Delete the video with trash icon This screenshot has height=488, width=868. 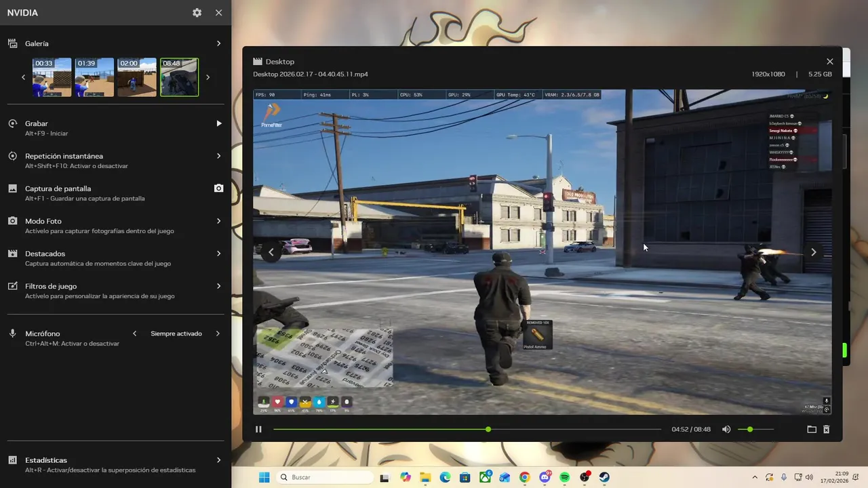[x=826, y=429]
